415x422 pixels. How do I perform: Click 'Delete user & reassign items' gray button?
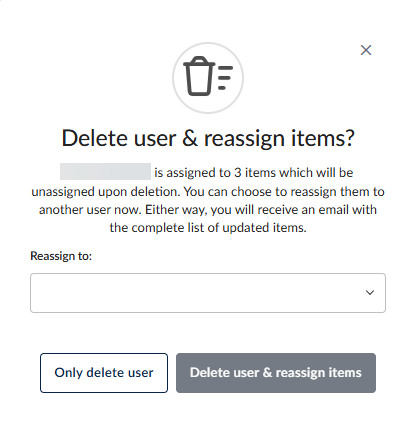[x=276, y=373]
